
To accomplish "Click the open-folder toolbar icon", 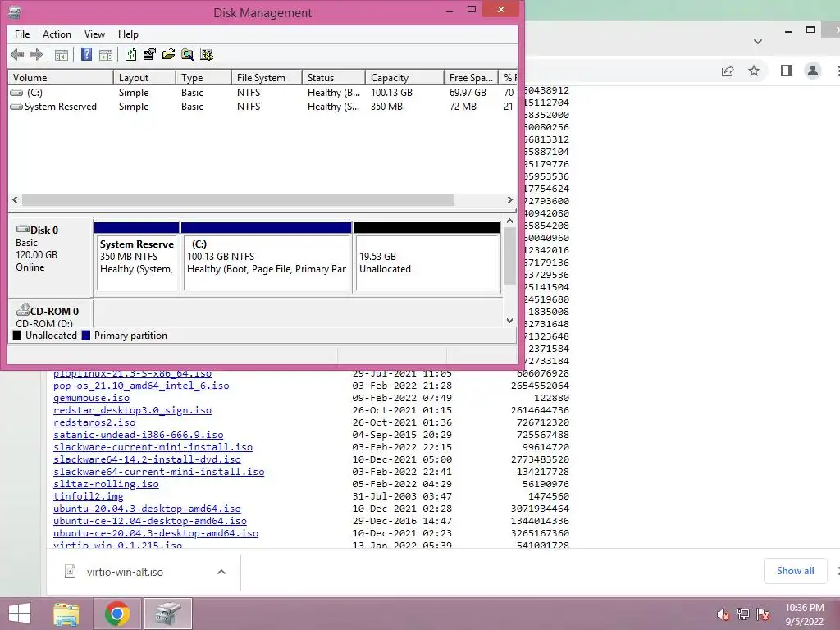I will 168,54.
